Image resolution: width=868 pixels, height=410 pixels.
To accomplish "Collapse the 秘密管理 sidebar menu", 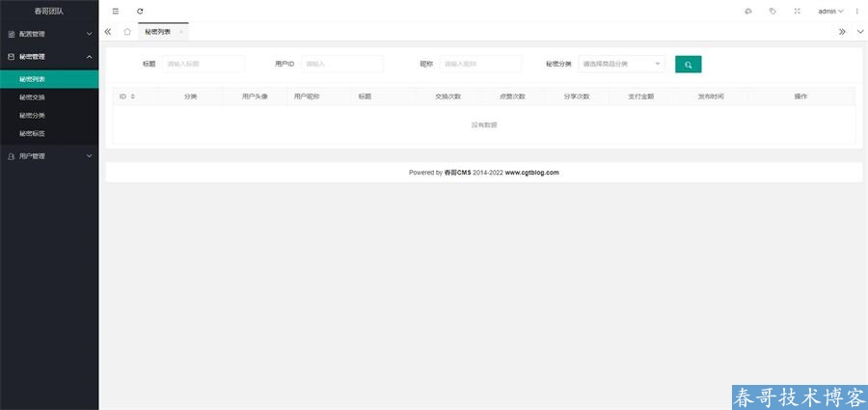I will click(x=49, y=57).
